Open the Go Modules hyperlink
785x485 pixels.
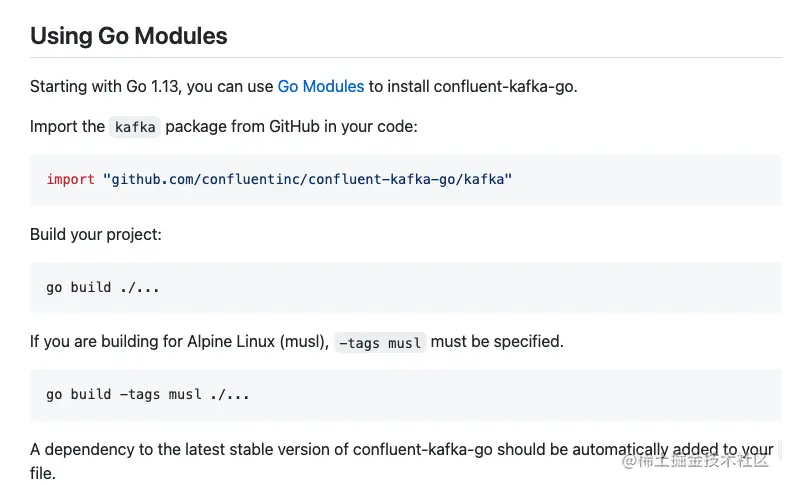coord(320,86)
